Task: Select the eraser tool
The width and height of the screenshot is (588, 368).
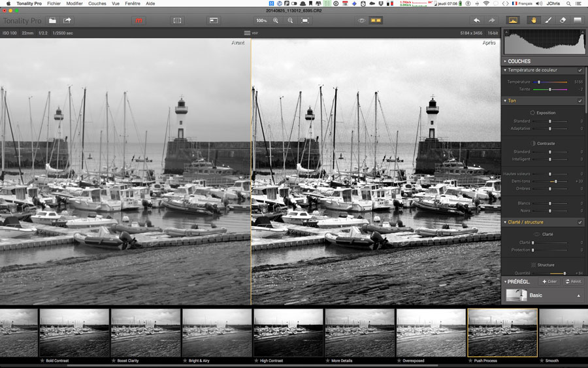Action: 563,20
